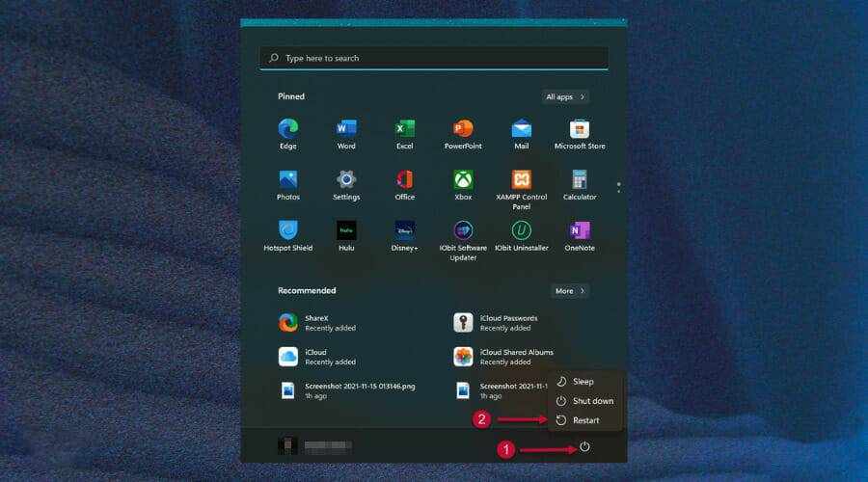Click the Power button icon
868x482 pixels.
pyautogui.click(x=584, y=447)
